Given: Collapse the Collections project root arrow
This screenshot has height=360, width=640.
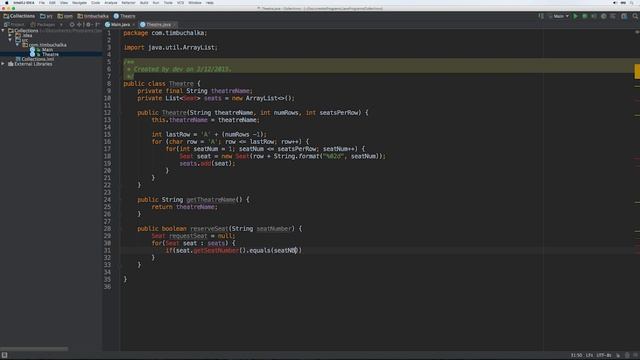Looking at the screenshot, I should [x=3, y=31].
